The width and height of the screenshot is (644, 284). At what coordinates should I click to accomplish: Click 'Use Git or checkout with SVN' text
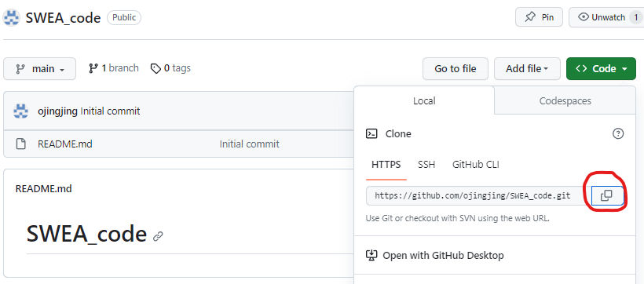(458, 218)
